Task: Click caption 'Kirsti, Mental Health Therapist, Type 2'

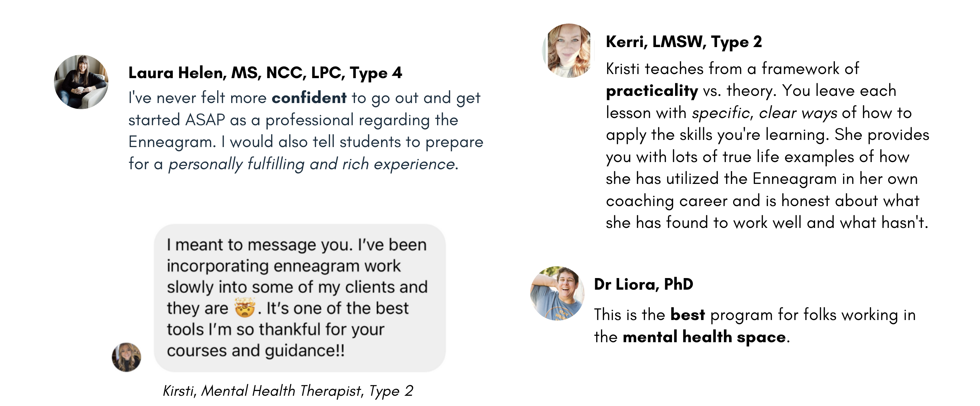Action: 288,391
